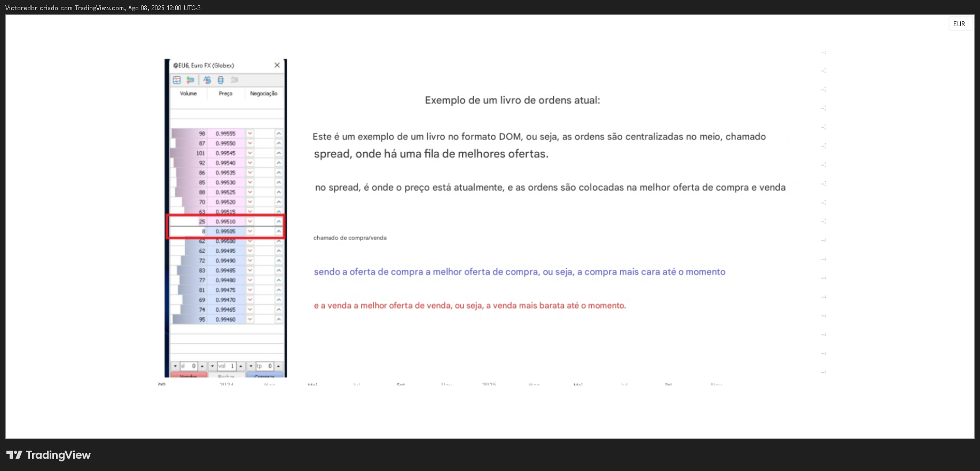
Task: Click the red sell arrow at price 0.99505
Action: pos(250,231)
